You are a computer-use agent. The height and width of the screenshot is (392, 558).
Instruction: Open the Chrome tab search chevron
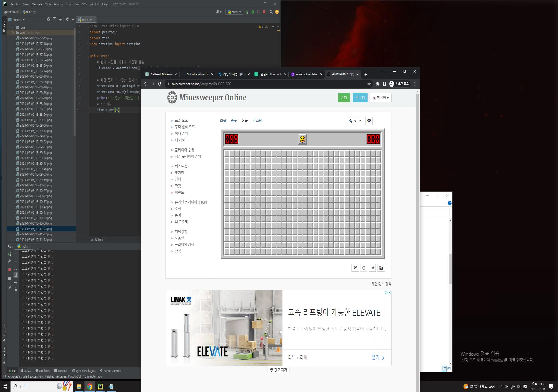tap(384, 72)
